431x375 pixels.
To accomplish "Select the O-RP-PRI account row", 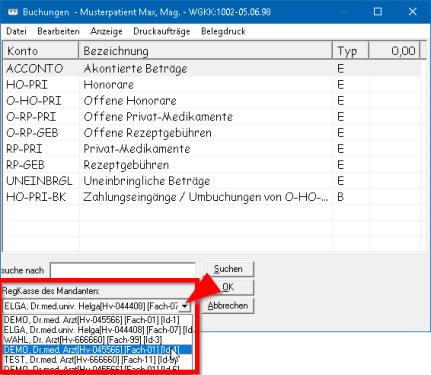I will click(212, 117).
